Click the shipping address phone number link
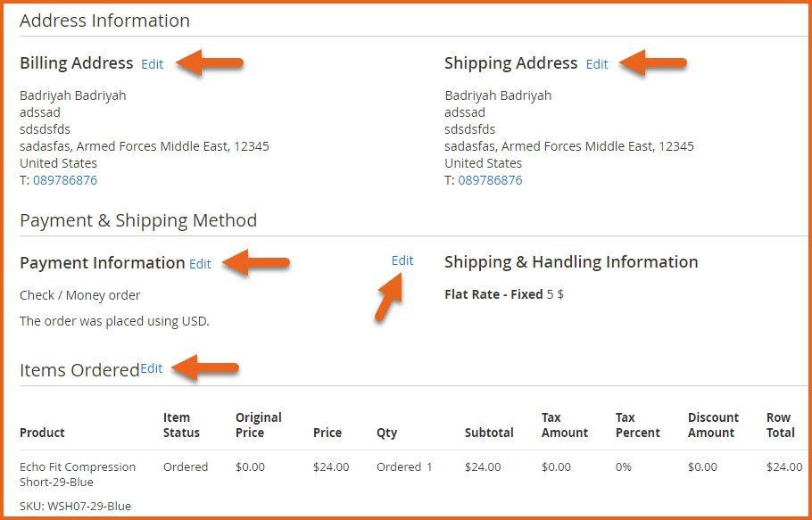Screen dimensions: 812x520 (490, 180)
